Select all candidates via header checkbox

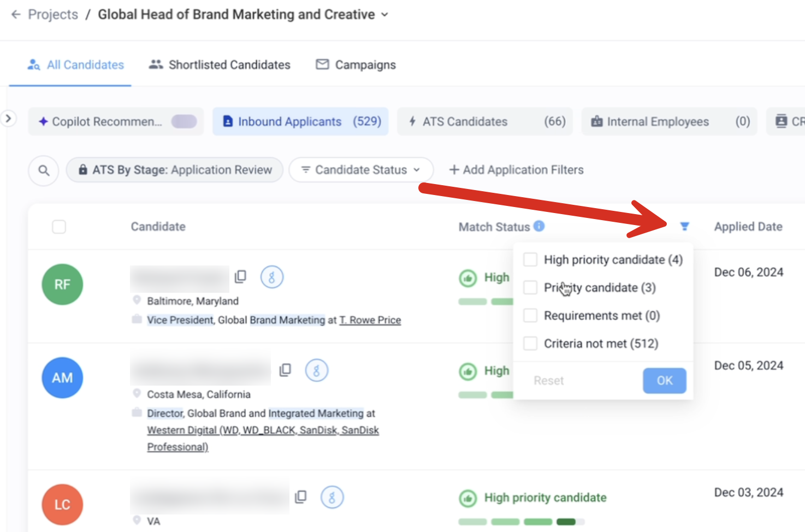(59, 227)
